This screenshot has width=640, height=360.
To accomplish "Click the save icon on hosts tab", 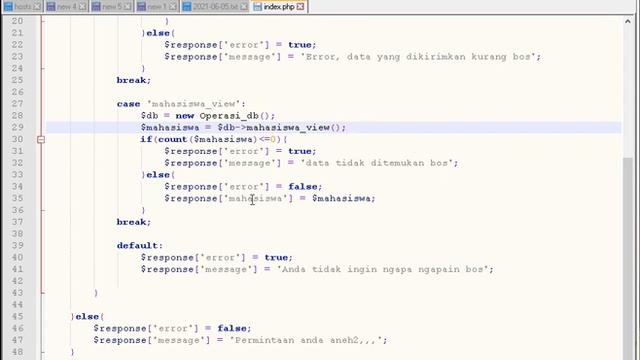I will 8,7.
